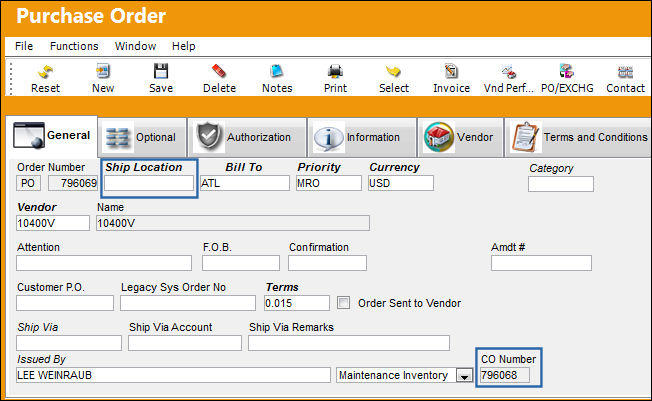652x401 pixels.
Task: Switch to the General tab
Action: [x=52, y=136]
